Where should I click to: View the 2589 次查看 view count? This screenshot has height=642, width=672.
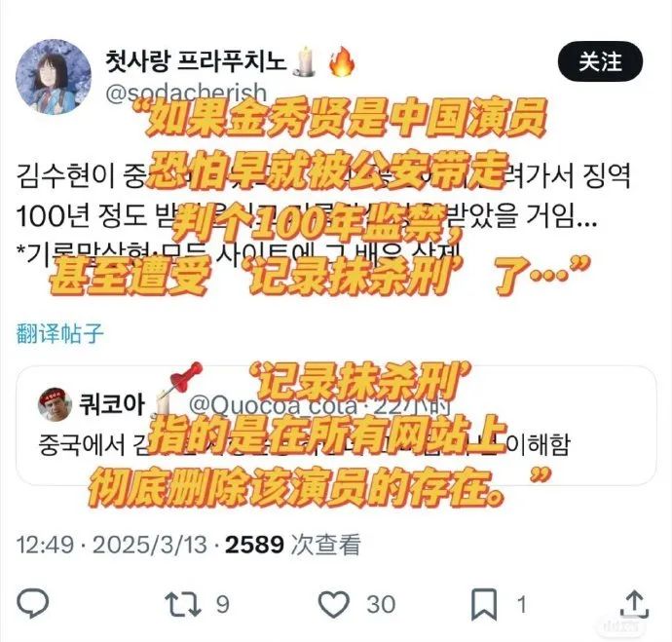pyautogui.click(x=293, y=545)
